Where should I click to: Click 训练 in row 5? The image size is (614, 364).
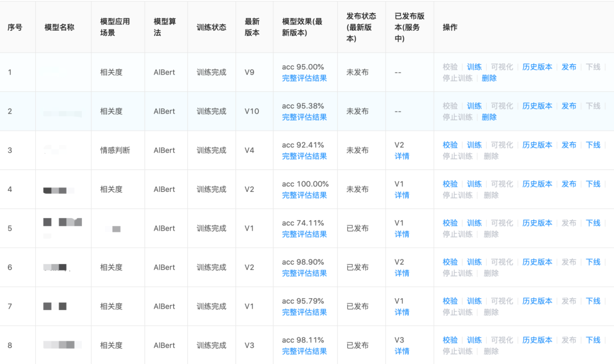474,223
